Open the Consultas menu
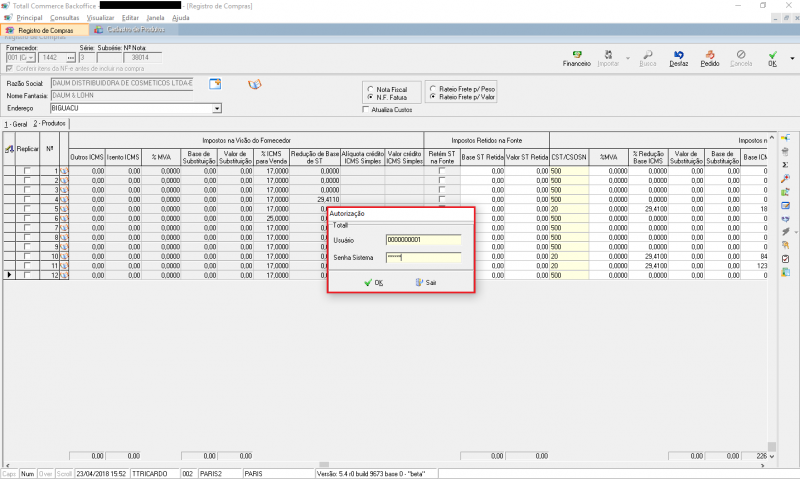 click(x=64, y=18)
